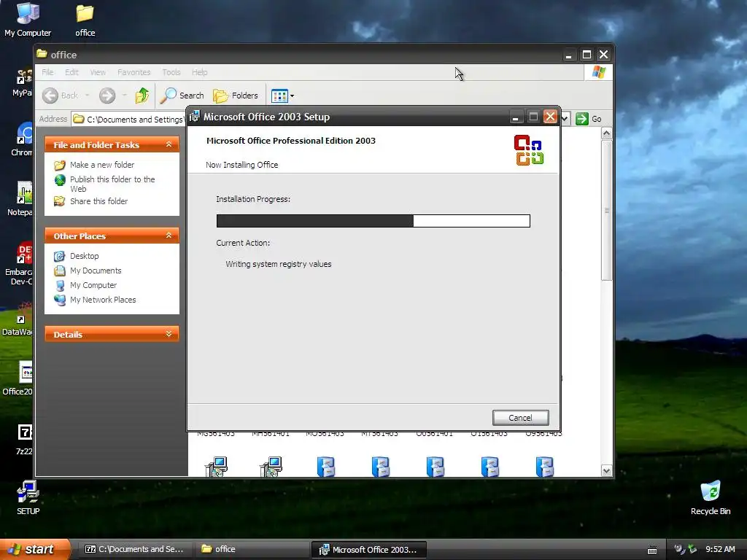The width and height of the screenshot is (747, 560).
Task: Select the Embarcadero Dev-C++ desktop shortcut
Action: point(19,264)
